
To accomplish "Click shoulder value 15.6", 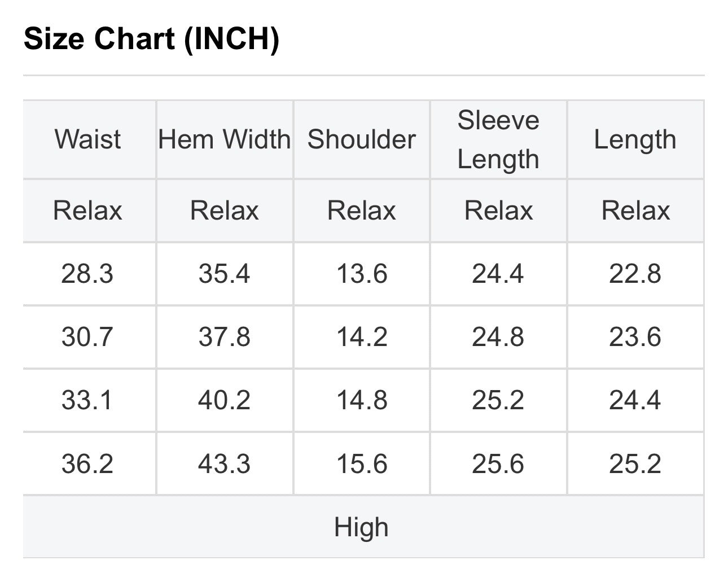I will pyautogui.click(x=362, y=464).
